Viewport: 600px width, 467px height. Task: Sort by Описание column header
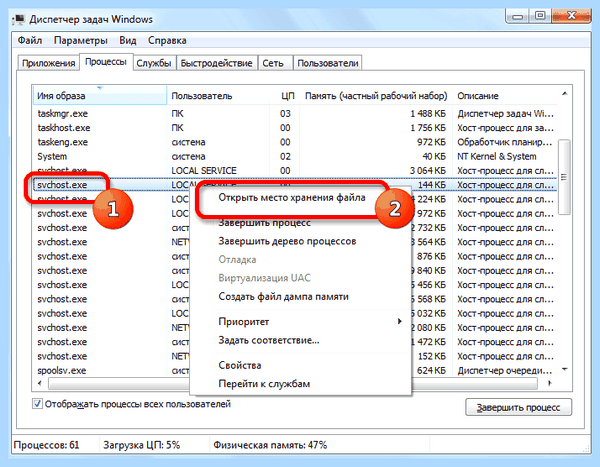point(505,96)
